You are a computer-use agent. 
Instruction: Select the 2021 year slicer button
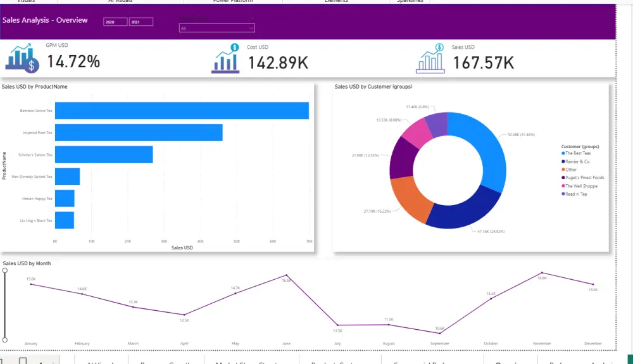pos(141,22)
